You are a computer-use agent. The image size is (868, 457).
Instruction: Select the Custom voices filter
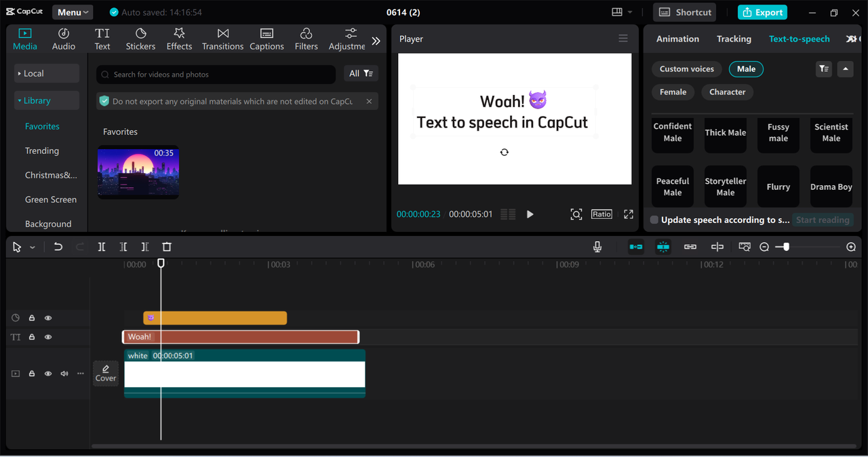pyautogui.click(x=687, y=69)
